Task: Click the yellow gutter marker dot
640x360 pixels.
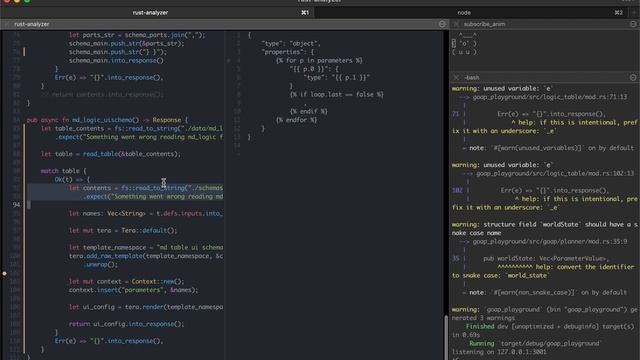Action: (x=4, y=273)
